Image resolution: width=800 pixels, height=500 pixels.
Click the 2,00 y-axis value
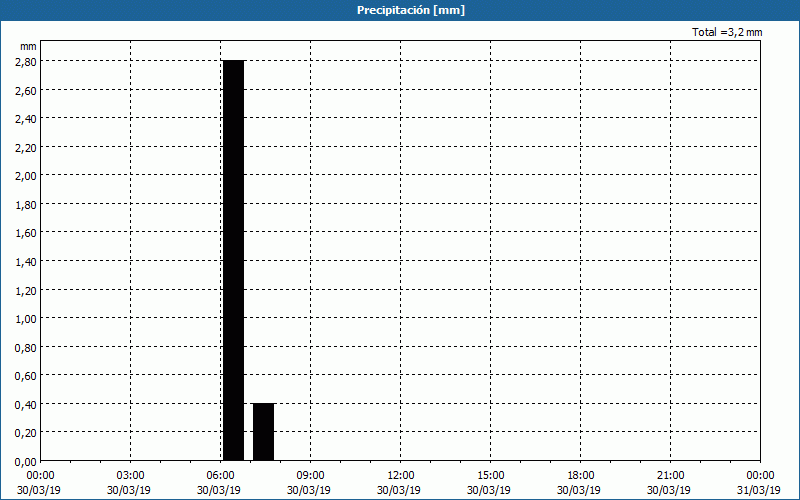pyautogui.click(x=27, y=176)
